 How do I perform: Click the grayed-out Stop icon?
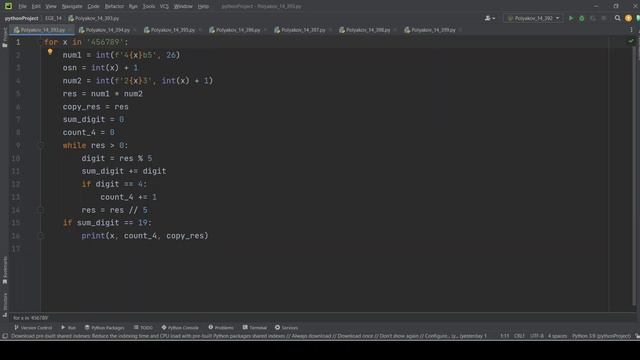coord(604,18)
